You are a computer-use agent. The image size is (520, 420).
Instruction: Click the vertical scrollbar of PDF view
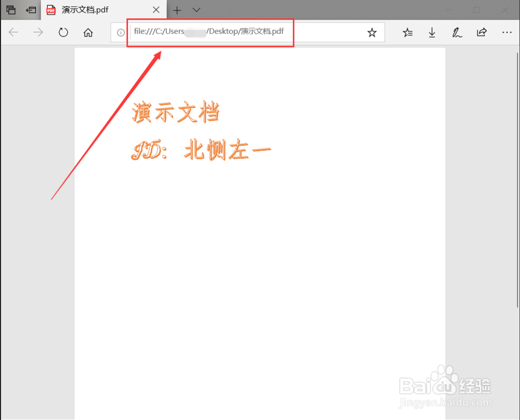[517, 180]
